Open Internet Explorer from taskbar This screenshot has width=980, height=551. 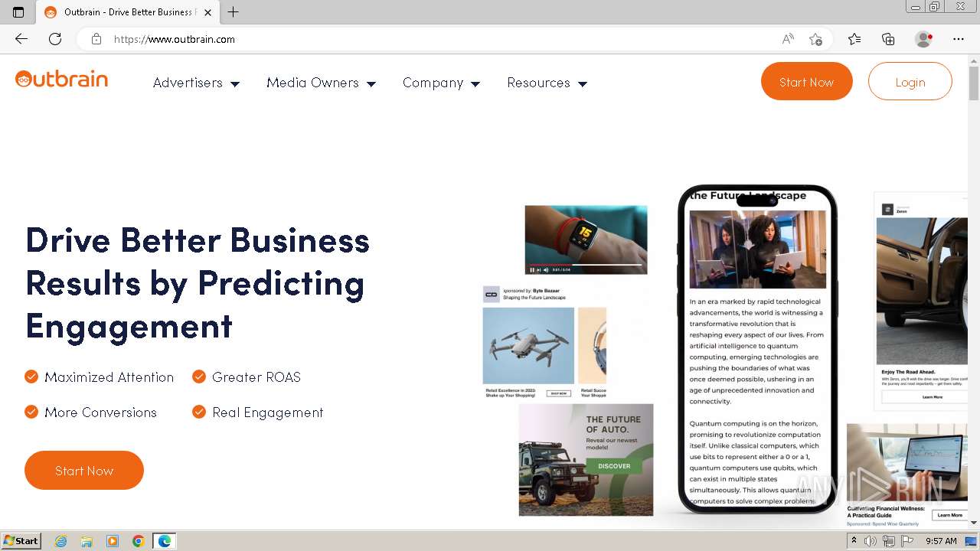[61, 541]
